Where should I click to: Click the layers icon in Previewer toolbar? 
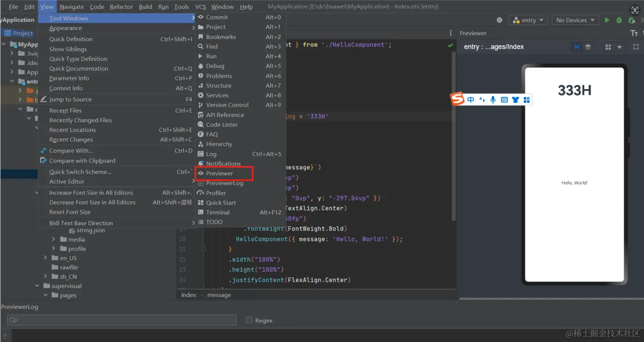[588, 47]
